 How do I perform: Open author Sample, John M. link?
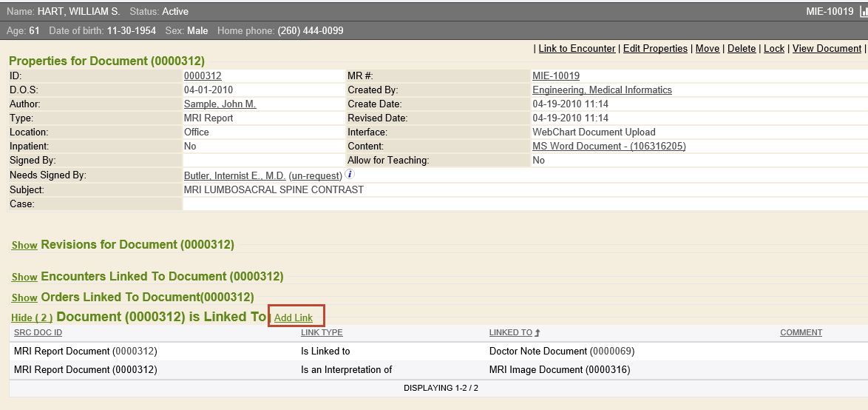(x=220, y=104)
